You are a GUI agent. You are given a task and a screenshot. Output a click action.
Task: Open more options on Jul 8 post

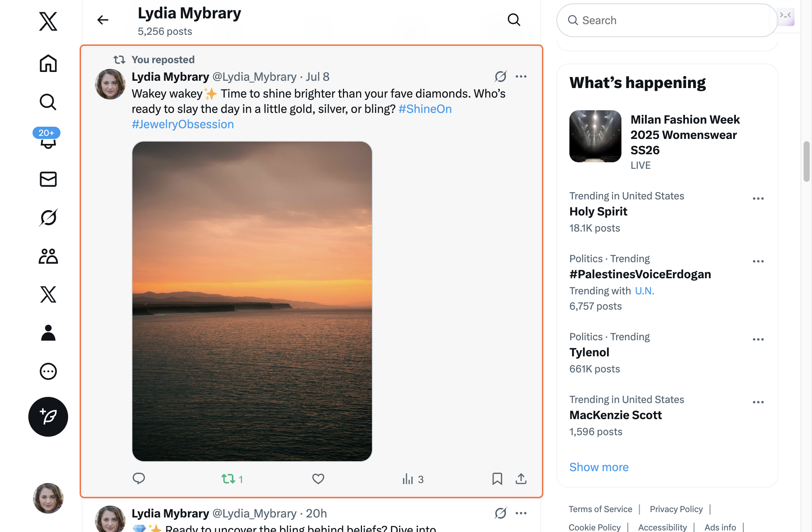point(521,77)
